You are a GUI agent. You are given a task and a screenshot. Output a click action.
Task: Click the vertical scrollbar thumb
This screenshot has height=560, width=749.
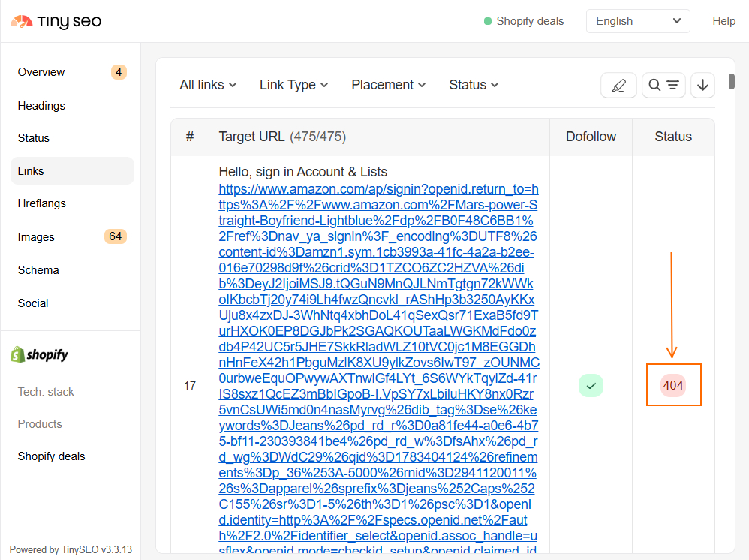[x=731, y=81]
